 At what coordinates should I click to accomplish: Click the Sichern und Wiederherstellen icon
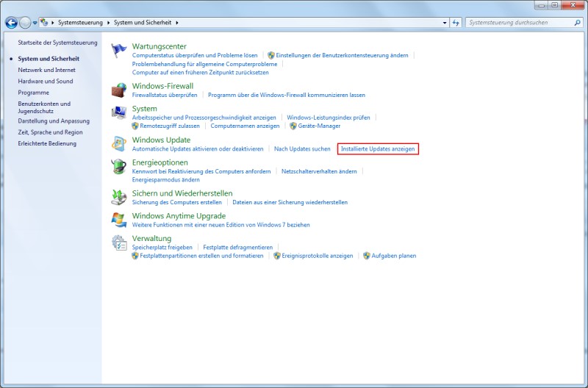pyautogui.click(x=119, y=197)
